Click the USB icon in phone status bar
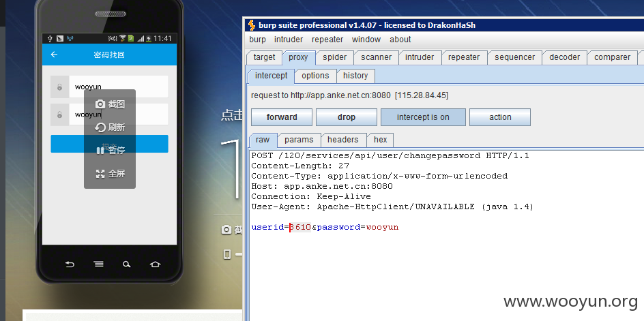This screenshot has height=321, width=644. [50, 39]
